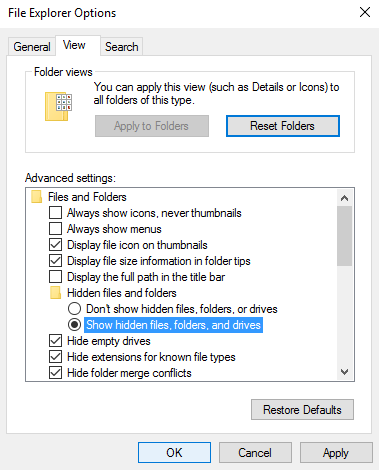The width and height of the screenshot is (379, 470).
Task: Enable Always show icons, never thumbnails
Action: tap(55, 213)
